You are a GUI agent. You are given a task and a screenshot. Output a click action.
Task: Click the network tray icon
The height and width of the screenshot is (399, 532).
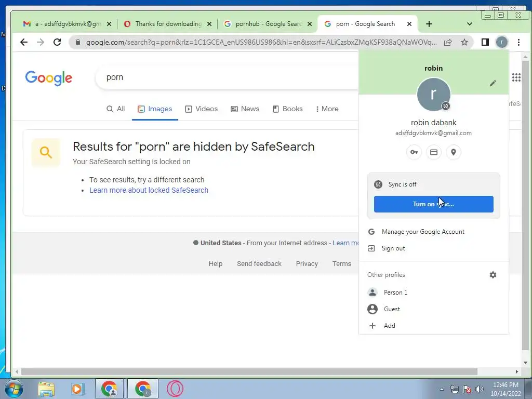454,389
